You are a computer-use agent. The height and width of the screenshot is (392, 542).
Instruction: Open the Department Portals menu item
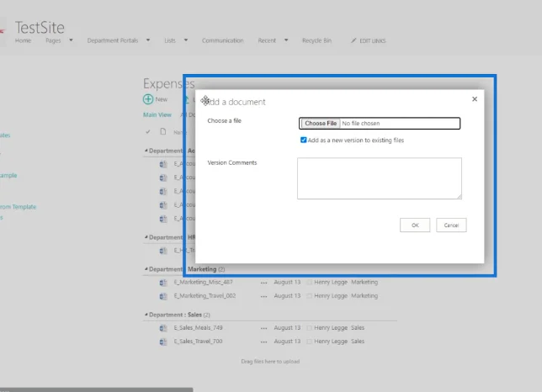pyautogui.click(x=113, y=40)
